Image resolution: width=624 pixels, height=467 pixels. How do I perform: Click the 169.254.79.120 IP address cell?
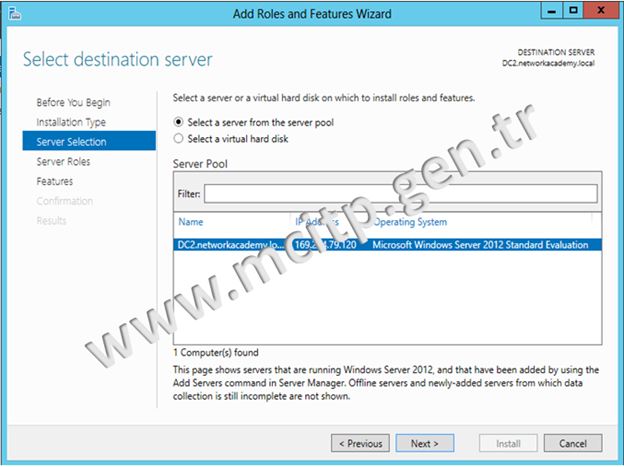click(326, 244)
